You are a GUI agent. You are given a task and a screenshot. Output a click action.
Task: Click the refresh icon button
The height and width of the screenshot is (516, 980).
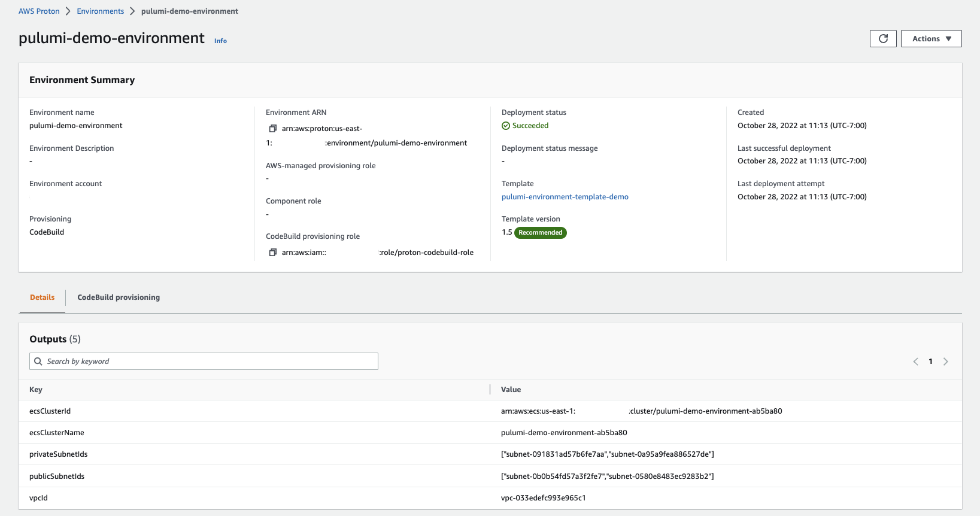[x=883, y=38]
